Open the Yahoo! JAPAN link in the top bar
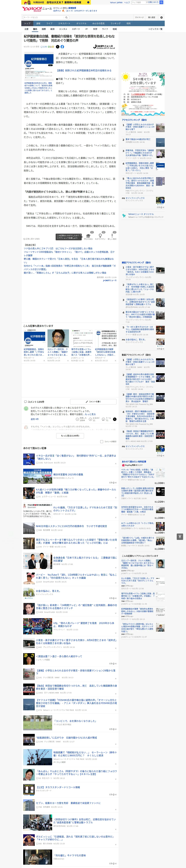 coord(116,2)
